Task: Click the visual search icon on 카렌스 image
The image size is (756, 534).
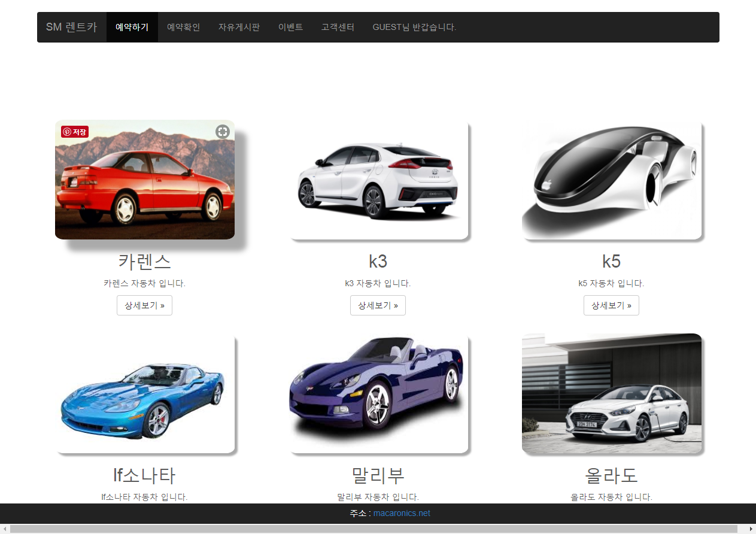Action: click(x=223, y=132)
